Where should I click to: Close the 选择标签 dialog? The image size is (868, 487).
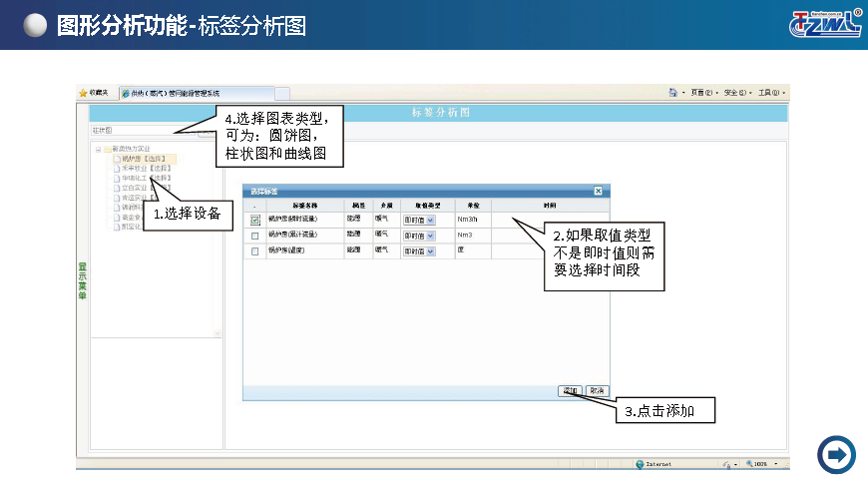[x=598, y=191]
